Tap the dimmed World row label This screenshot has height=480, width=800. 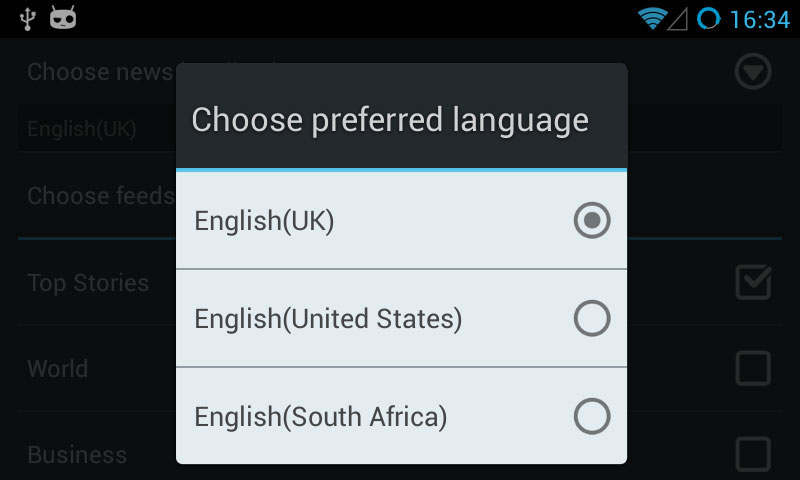point(58,368)
